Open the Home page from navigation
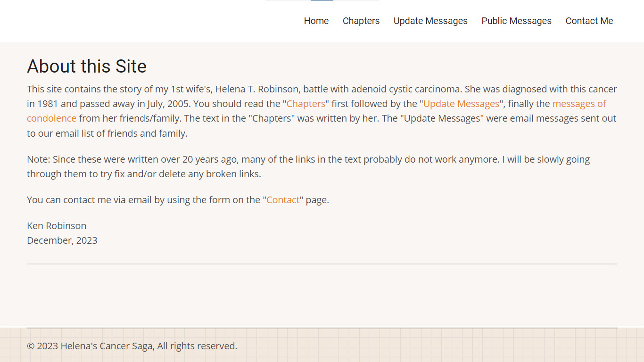The height and width of the screenshot is (362, 644). [x=316, y=21]
